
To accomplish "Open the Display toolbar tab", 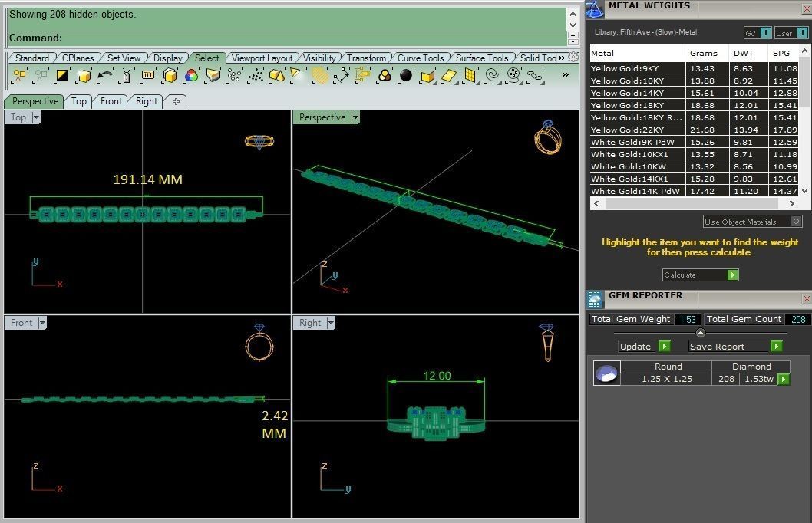I will tap(168, 58).
